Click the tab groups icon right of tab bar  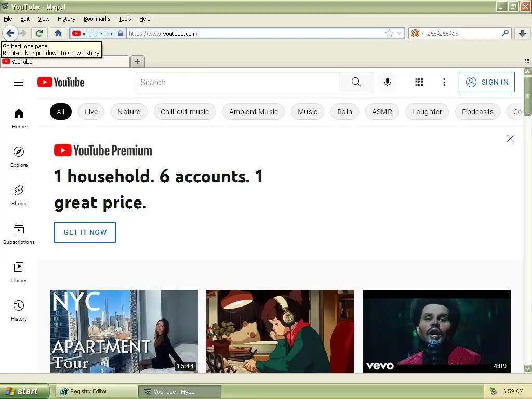click(x=527, y=61)
